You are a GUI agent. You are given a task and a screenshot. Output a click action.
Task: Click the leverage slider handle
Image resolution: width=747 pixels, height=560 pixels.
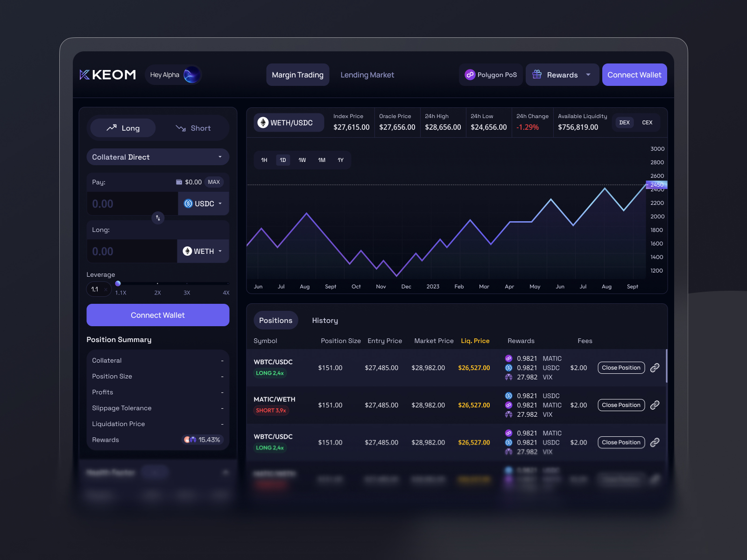point(118,283)
